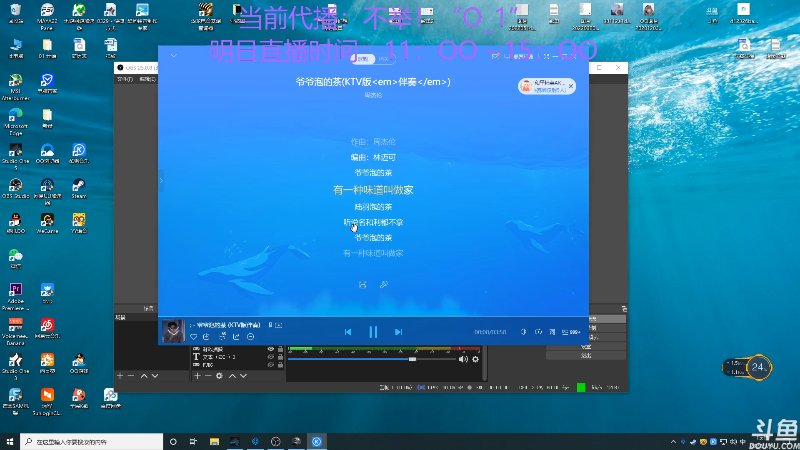Dismiss the notification bubble in player corner
Viewport: 800px width, 450px height.
(x=571, y=86)
